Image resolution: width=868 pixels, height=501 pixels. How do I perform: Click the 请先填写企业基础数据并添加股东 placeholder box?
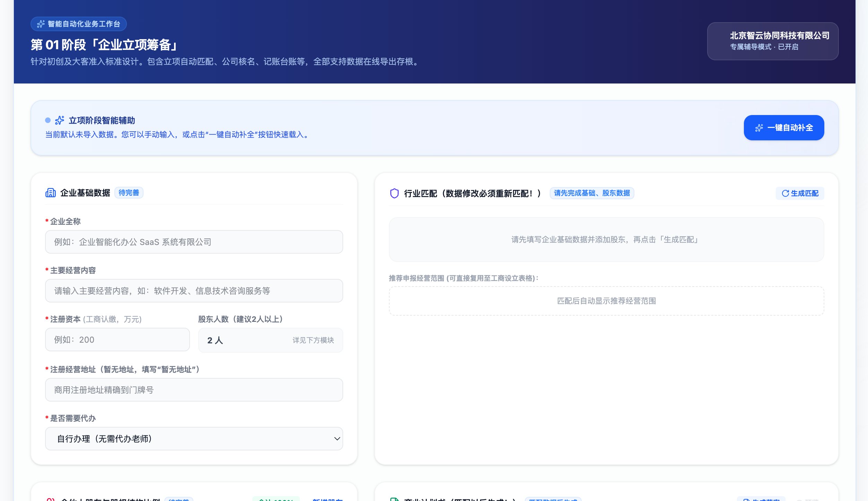click(x=606, y=239)
